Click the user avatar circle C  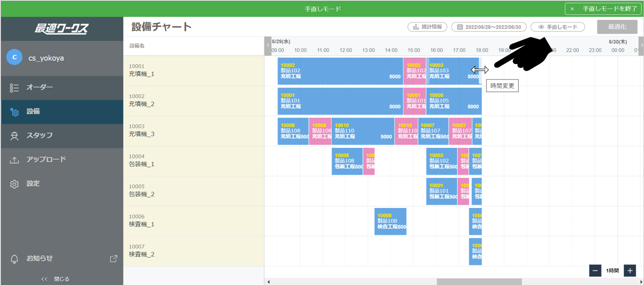[14, 57]
